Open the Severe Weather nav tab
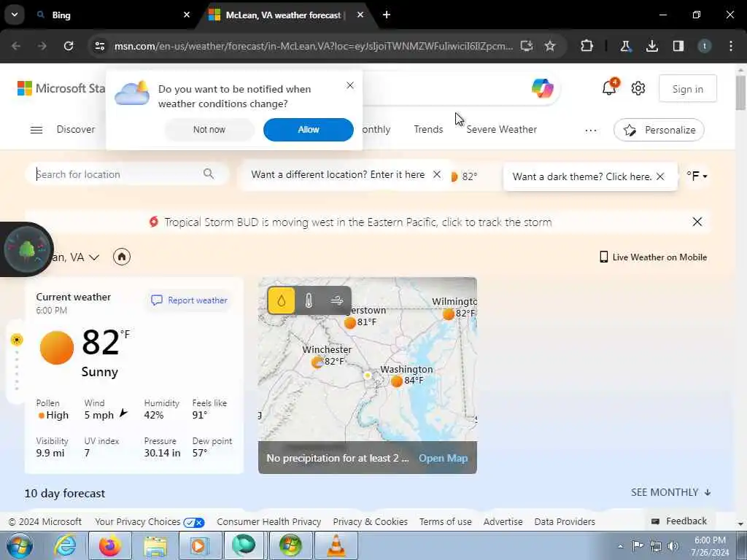 point(501,130)
